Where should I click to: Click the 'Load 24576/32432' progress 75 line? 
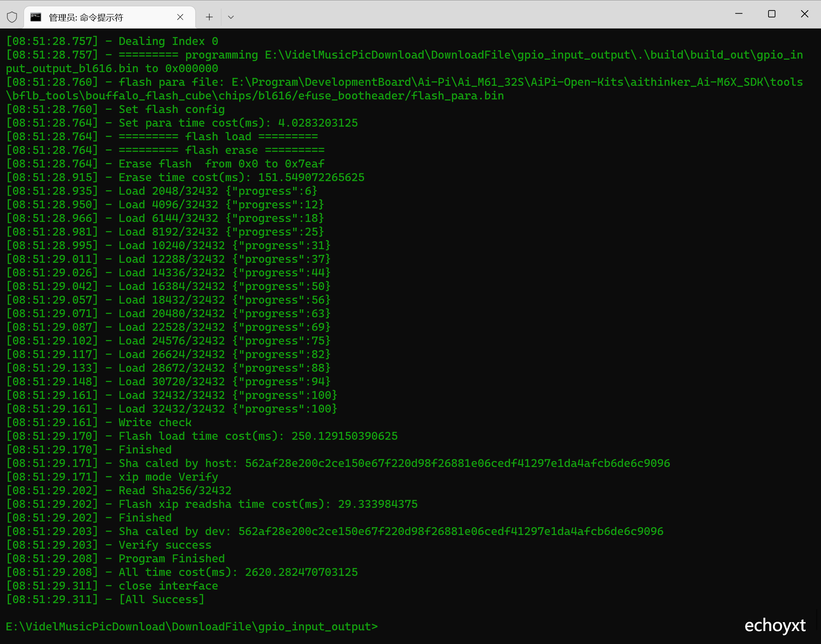168,340
